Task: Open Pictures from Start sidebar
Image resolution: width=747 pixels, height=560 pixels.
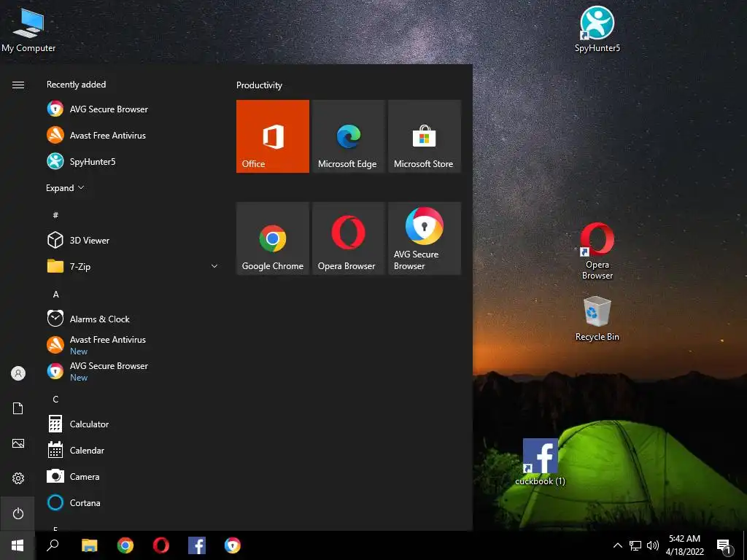Action: (x=18, y=443)
